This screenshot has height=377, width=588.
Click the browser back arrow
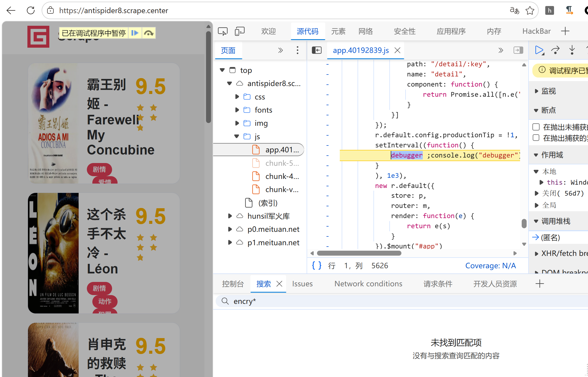[x=11, y=10]
